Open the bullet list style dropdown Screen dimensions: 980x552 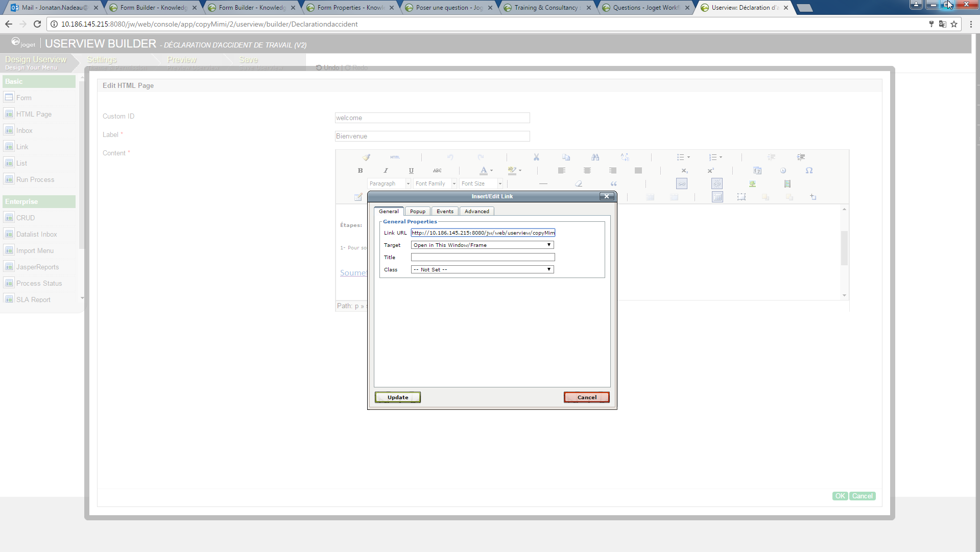688,157
